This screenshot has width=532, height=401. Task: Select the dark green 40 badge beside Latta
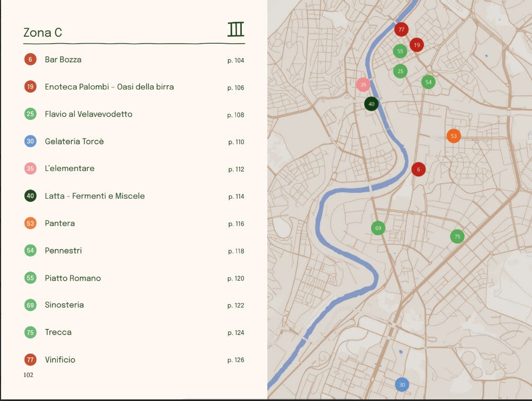click(x=30, y=196)
